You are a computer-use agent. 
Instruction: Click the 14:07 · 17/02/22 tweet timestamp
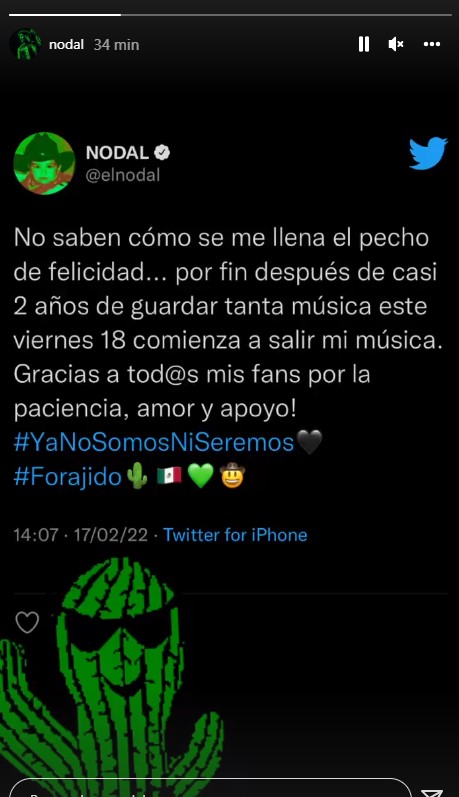(81, 535)
